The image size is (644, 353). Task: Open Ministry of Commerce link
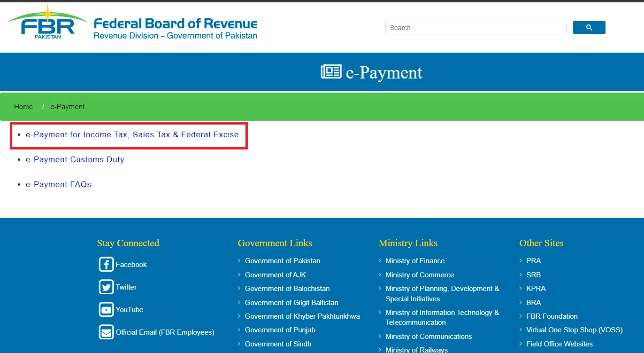click(420, 275)
